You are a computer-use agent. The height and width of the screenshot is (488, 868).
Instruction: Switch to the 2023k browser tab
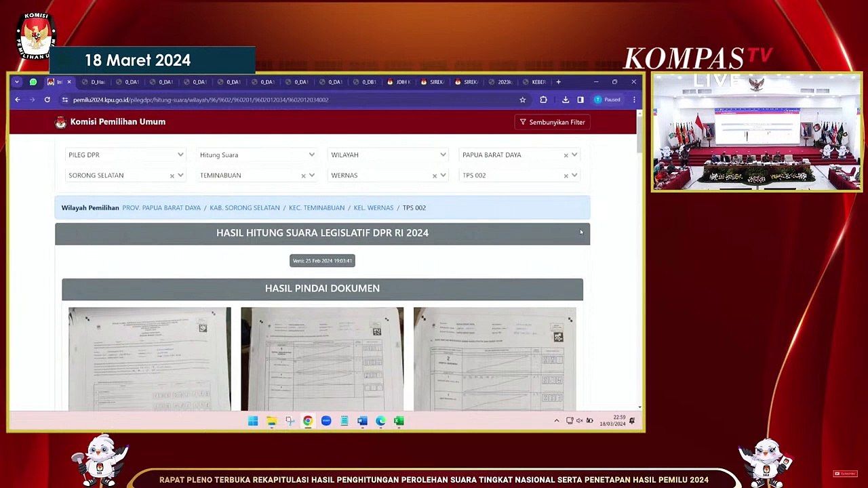(x=501, y=82)
